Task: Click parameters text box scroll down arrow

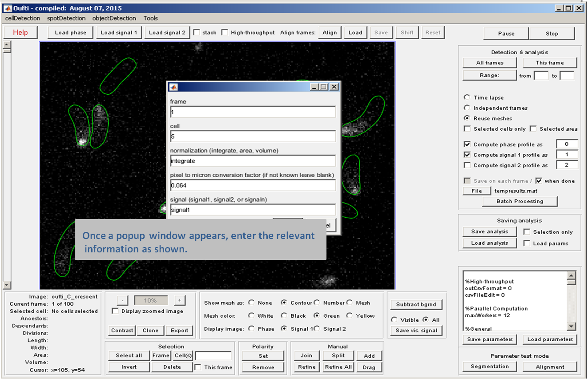Action: coord(572,327)
